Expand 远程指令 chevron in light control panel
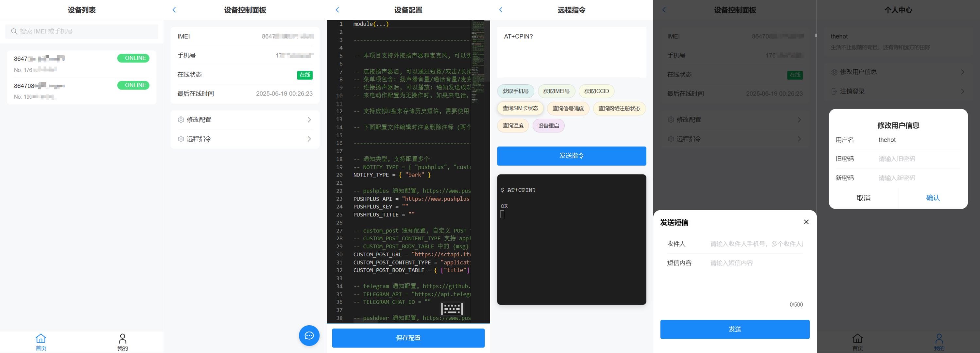Viewport: 980px width, 353px height. (x=309, y=139)
